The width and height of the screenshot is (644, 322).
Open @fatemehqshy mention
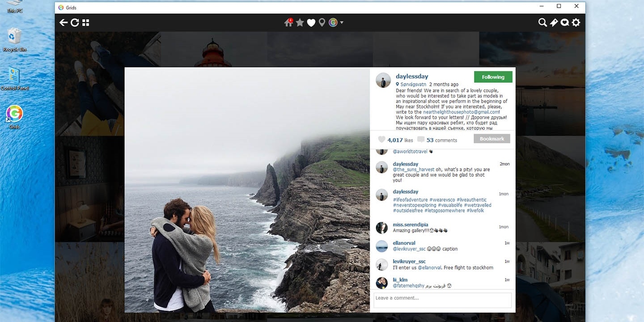(409, 285)
